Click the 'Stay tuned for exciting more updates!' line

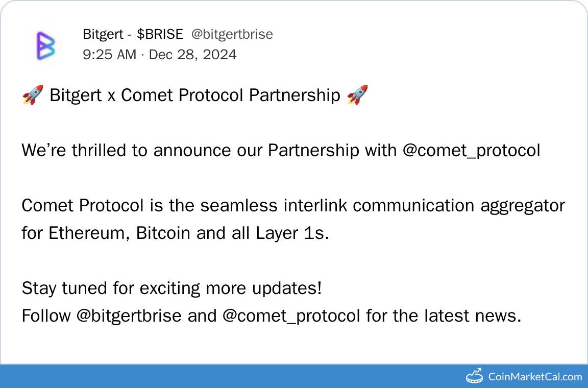(x=171, y=288)
